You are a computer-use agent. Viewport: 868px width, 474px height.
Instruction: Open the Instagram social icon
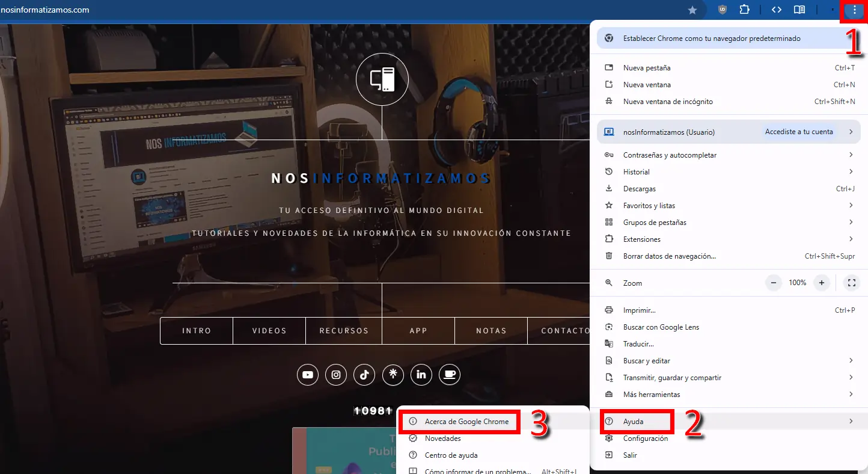pyautogui.click(x=336, y=375)
